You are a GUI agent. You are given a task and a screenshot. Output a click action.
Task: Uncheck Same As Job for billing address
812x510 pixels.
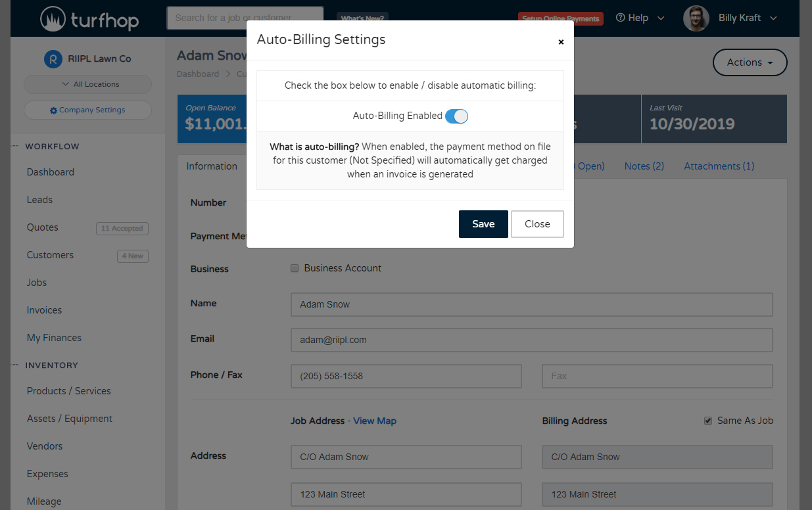(x=708, y=421)
